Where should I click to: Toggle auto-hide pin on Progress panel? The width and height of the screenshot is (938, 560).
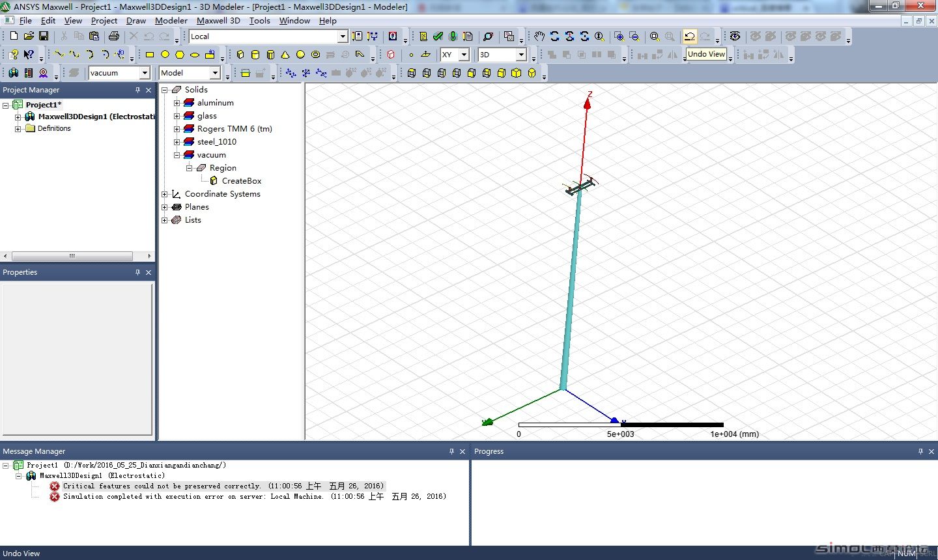coord(920,451)
